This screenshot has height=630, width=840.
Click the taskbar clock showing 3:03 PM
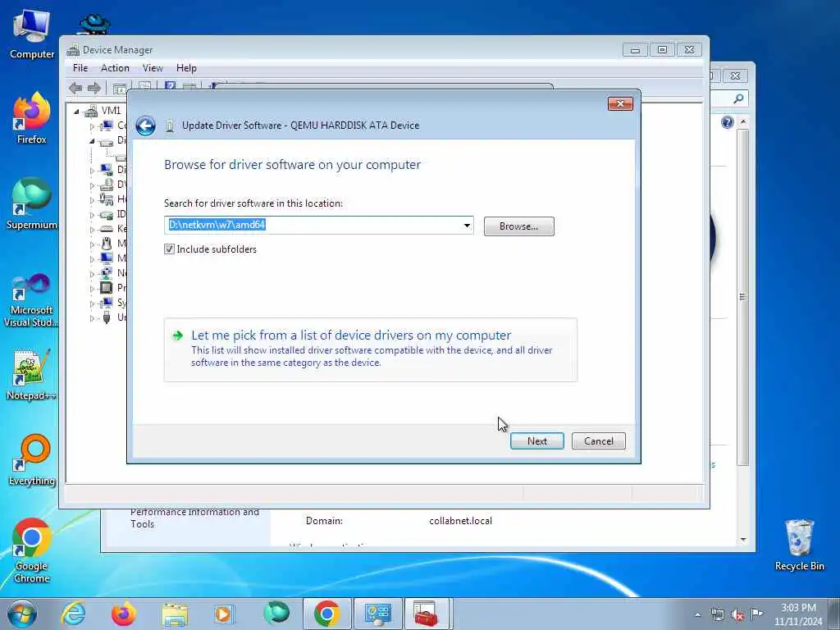(798, 614)
